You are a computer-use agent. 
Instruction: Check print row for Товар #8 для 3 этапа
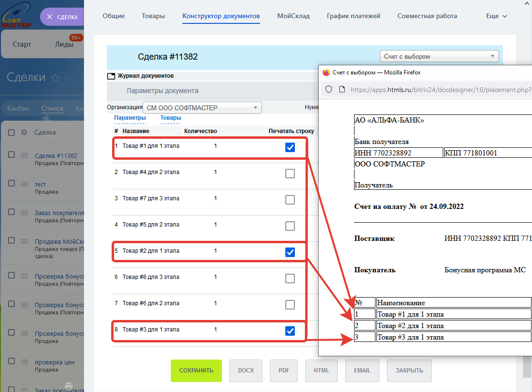click(x=290, y=279)
